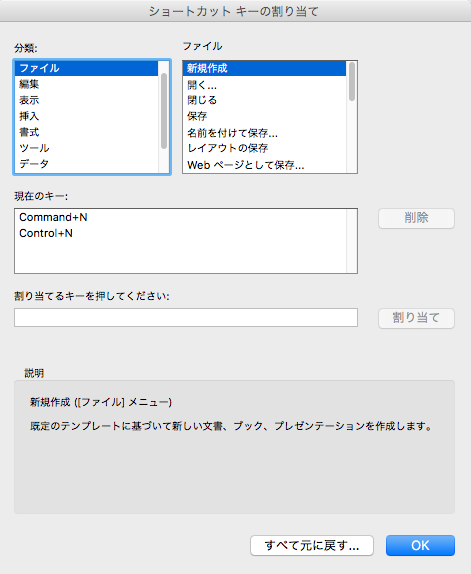Image resolution: width=471 pixels, height=574 pixels.
Task: Click the shortcut key input field
Action: [186, 317]
